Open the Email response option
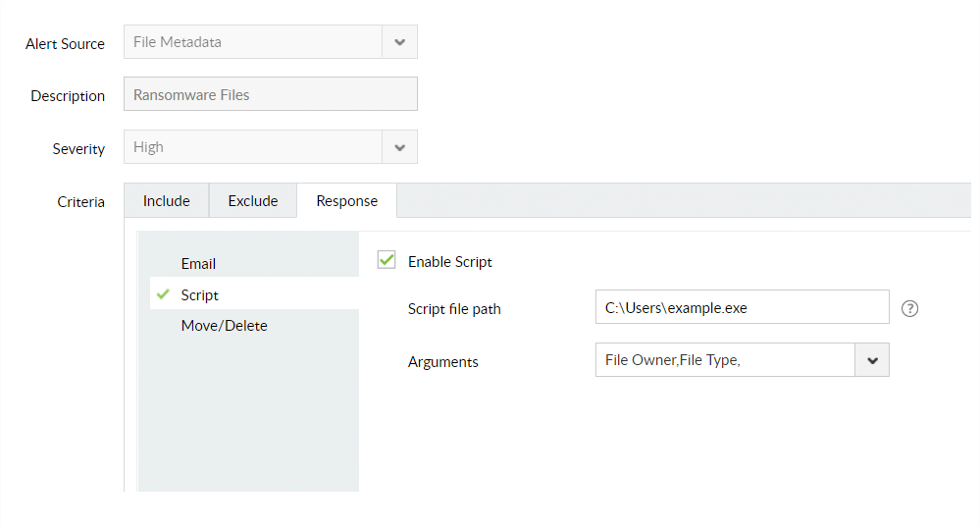The width and height of the screenshot is (980, 529). point(198,264)
